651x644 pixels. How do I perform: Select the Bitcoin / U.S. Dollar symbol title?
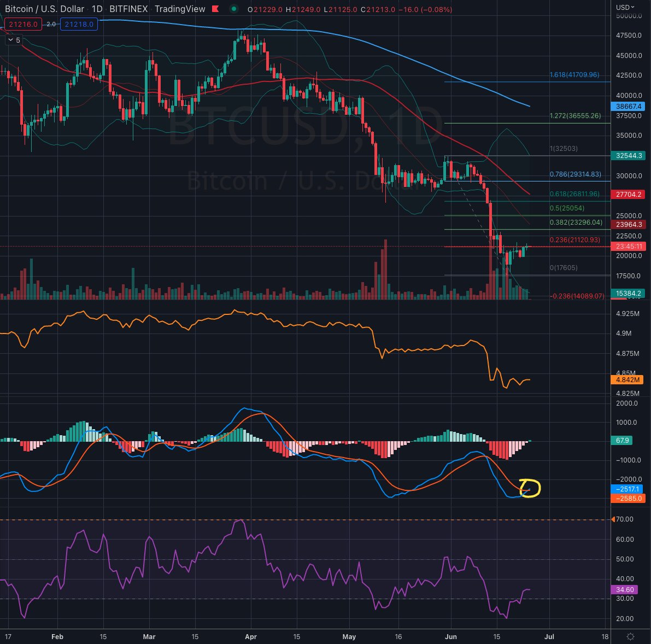click(x=44, y=9)
